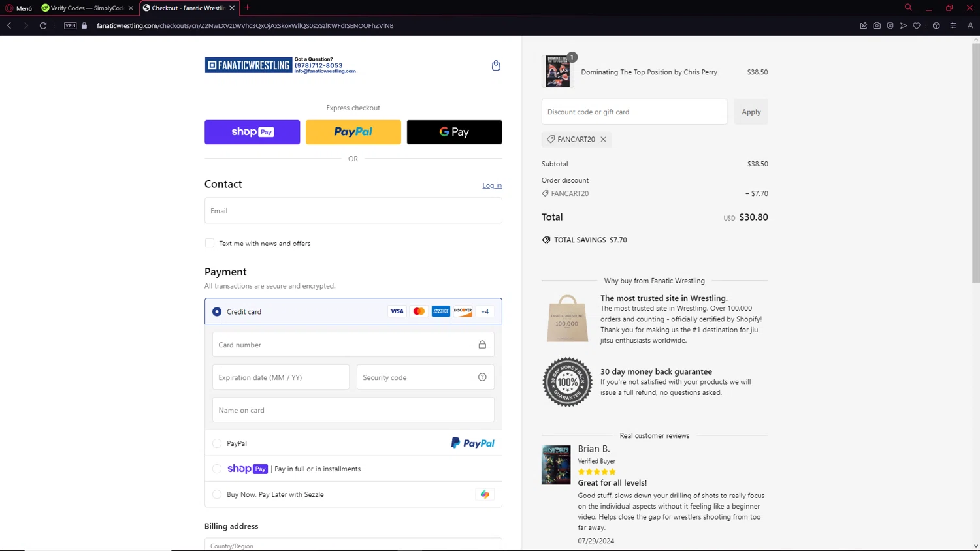
Task: Click the browser address bar URL
Action: [245, 25]
